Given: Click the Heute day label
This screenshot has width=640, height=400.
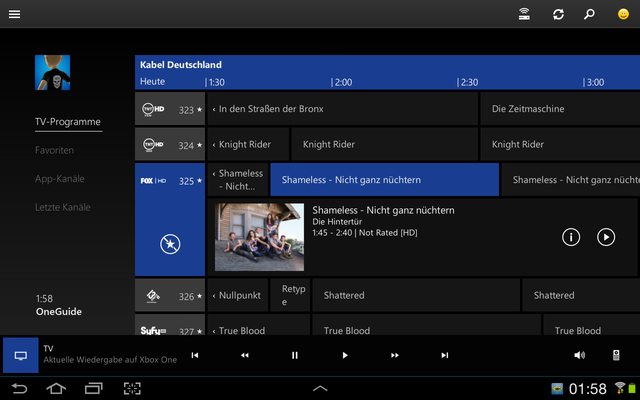Looking at the screenshot, I should pos(152,81).
